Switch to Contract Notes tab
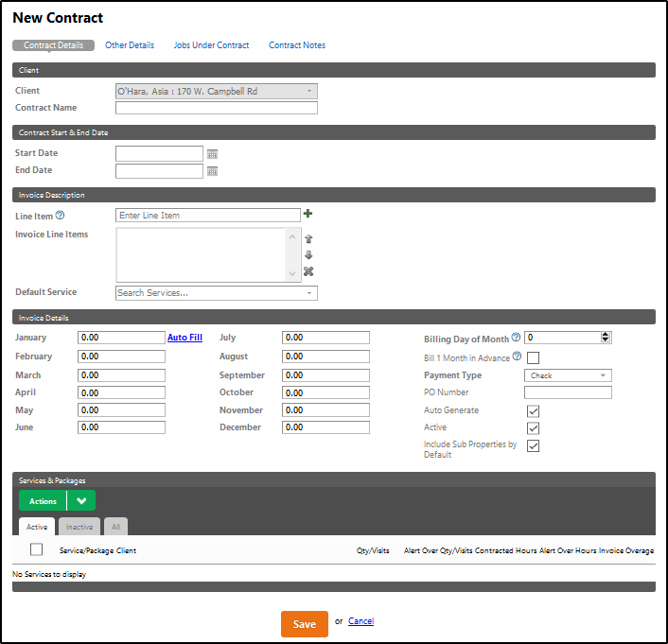 [x=297, y=45]
